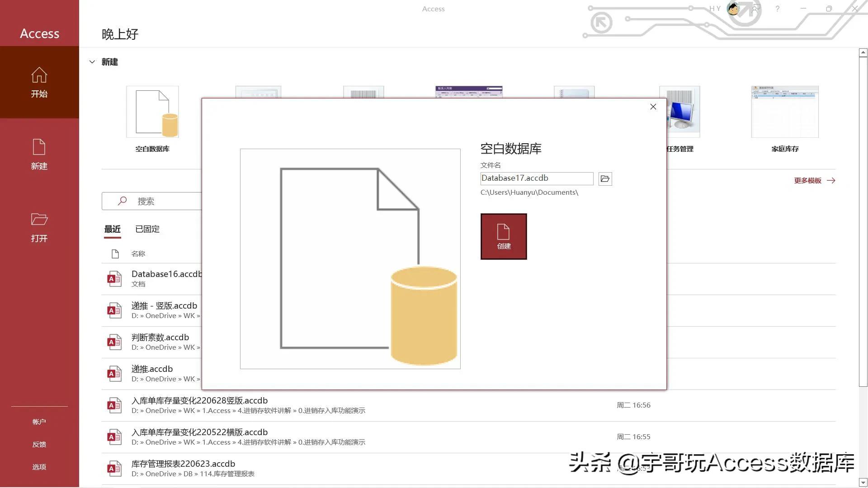Click the Access file icon next to 递推.accdb
The image size is (868, 488).
click(x=114, y=373)
